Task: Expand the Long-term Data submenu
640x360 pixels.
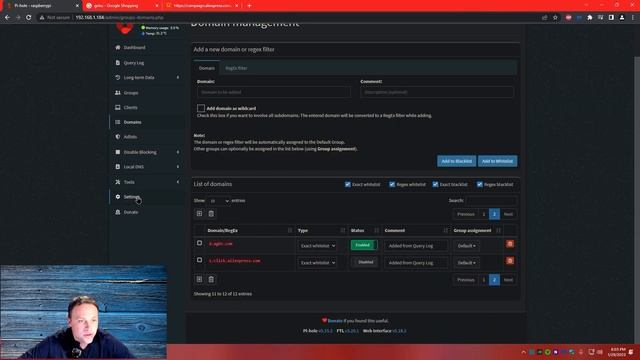Action: coord(178,78)
